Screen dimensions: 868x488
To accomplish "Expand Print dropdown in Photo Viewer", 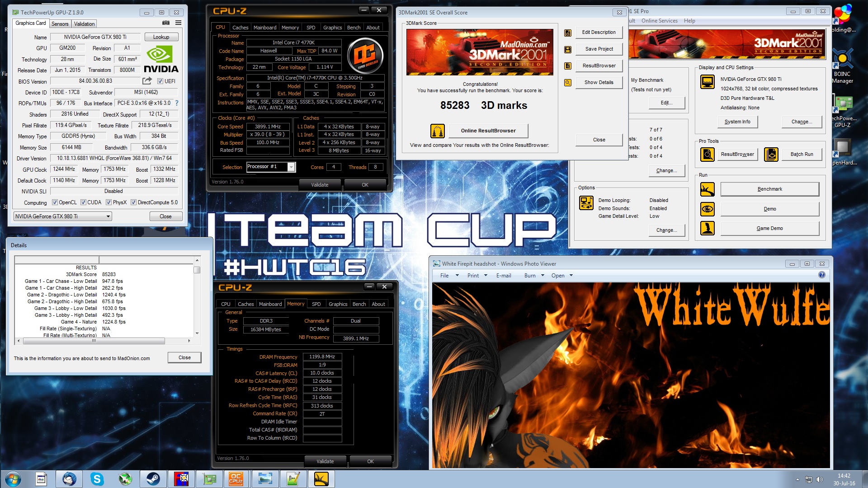I will coord(486,276).
